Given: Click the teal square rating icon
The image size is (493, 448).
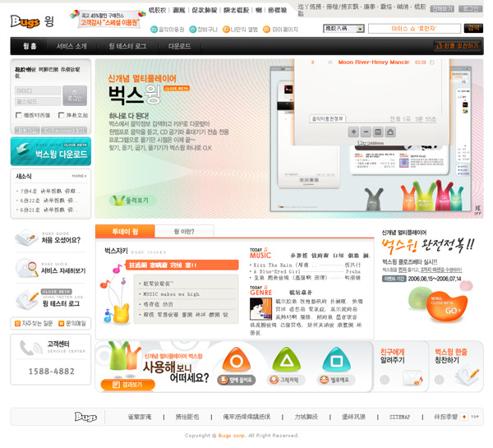Looking at the screenshot, I should (335, 359).
